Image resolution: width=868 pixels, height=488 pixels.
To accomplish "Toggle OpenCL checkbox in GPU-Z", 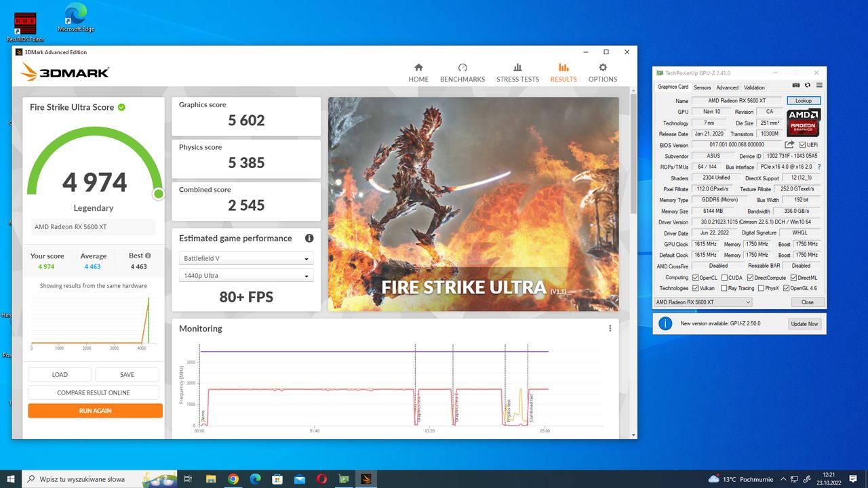I will (x=695, y=277).
